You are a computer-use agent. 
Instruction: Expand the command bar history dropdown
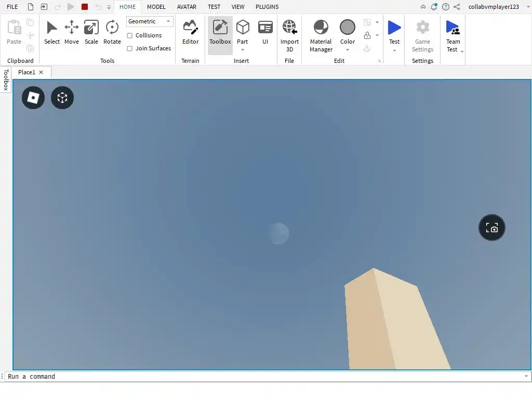tap(526, 376)
